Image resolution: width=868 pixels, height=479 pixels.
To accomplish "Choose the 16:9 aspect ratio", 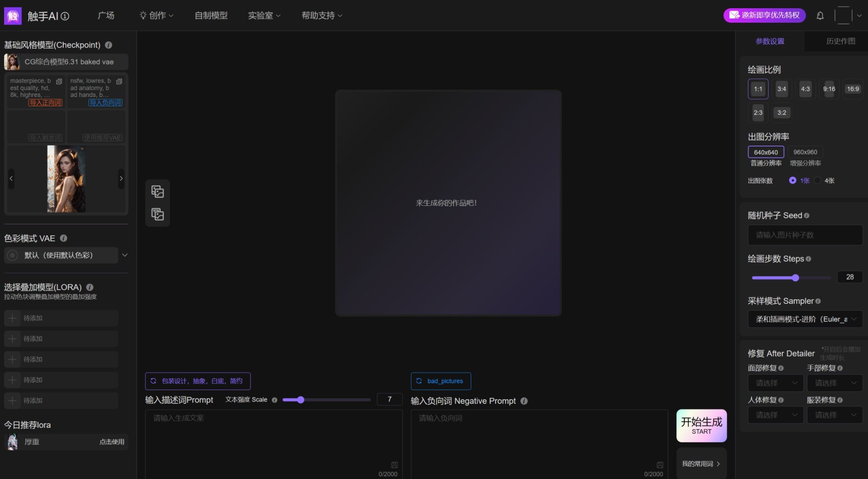I will (x=853, y=89).
